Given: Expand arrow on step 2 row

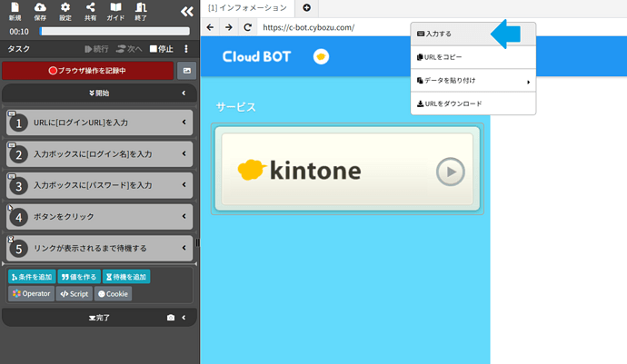Looking at the screenshot, I should 184,153.
